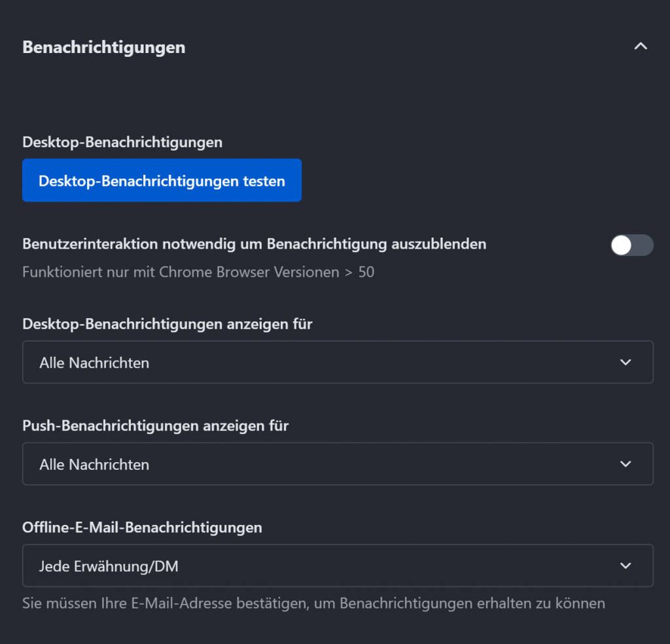
Task: Click the chevron arrow in the Offline-E-Mail dropdown
Action: pyautogui.click(x=626, y=565)
